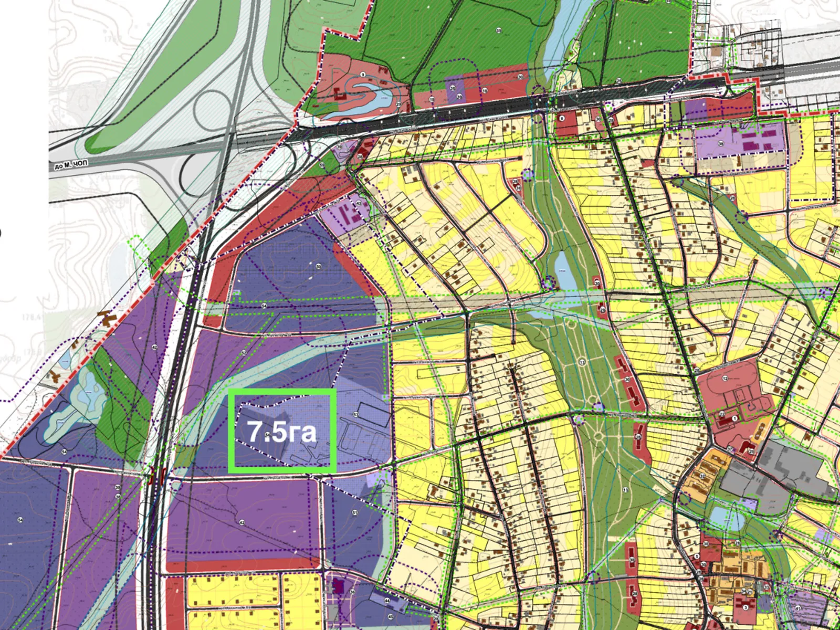Click marker 36 in the lilac industrial zone
Image resolution: width=840 pixels, height=630 pixels.
click(x=721, y=143)
